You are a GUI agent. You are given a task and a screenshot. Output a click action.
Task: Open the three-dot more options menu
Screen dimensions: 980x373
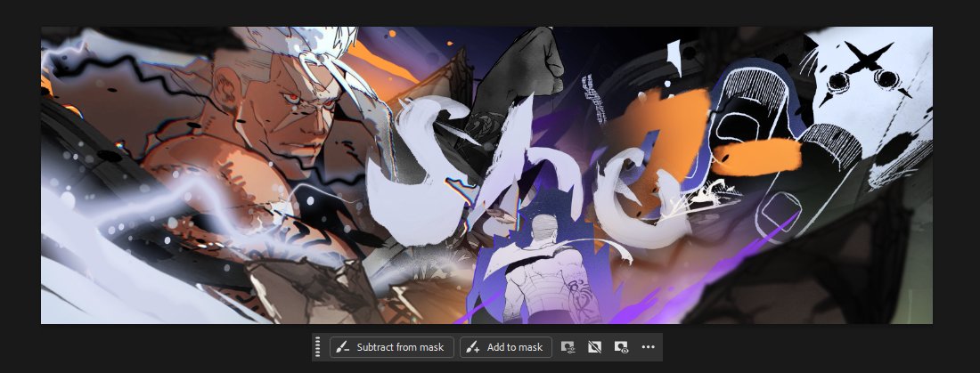(648, 347)
